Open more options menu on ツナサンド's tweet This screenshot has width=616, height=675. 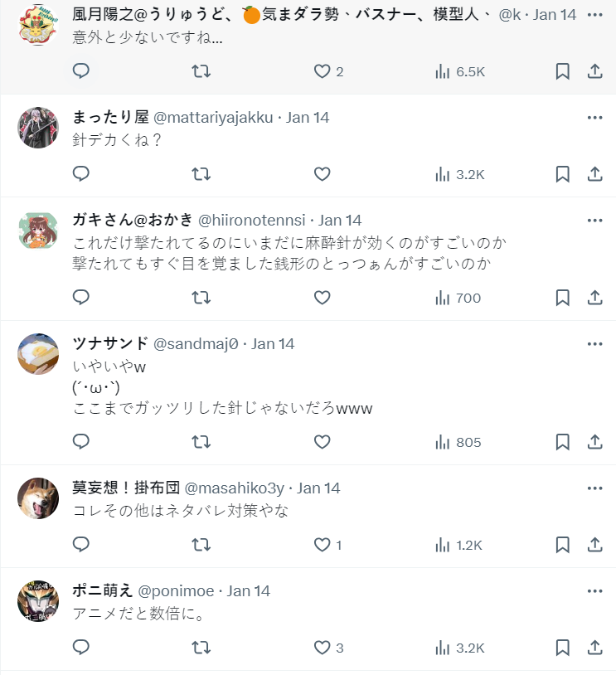tap(594, 344)
